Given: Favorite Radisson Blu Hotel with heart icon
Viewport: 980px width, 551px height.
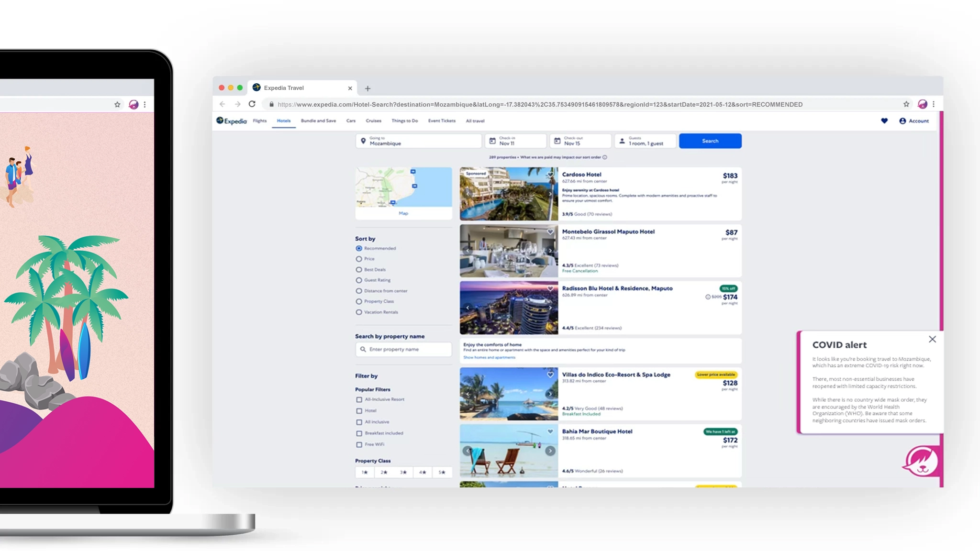Looking at the screenshot, I should point(550,288).
